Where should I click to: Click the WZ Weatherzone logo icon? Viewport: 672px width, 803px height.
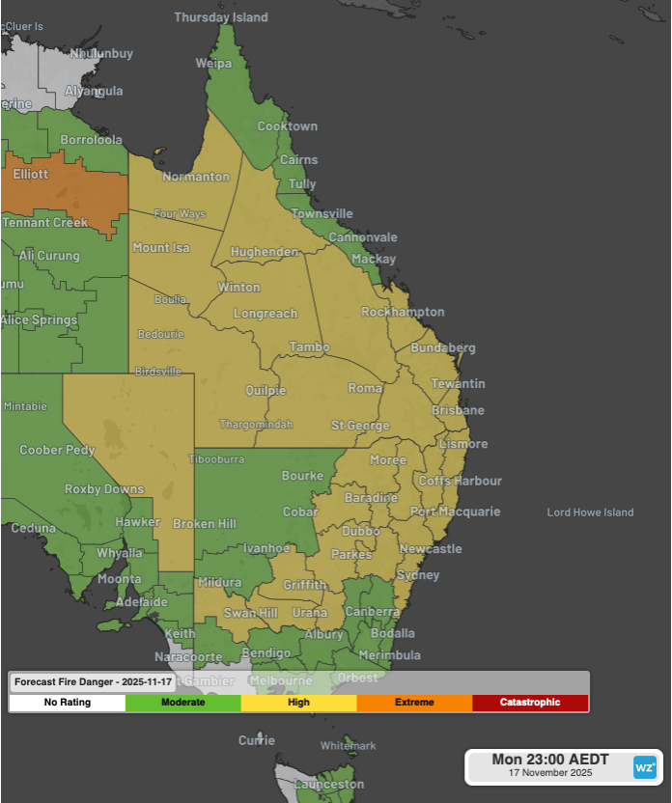point(644,767)
